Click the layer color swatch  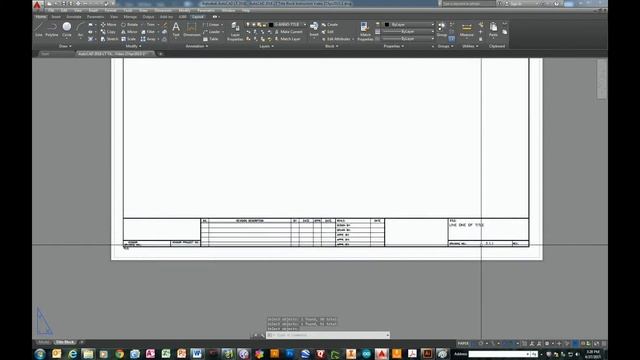pos(271,24)
